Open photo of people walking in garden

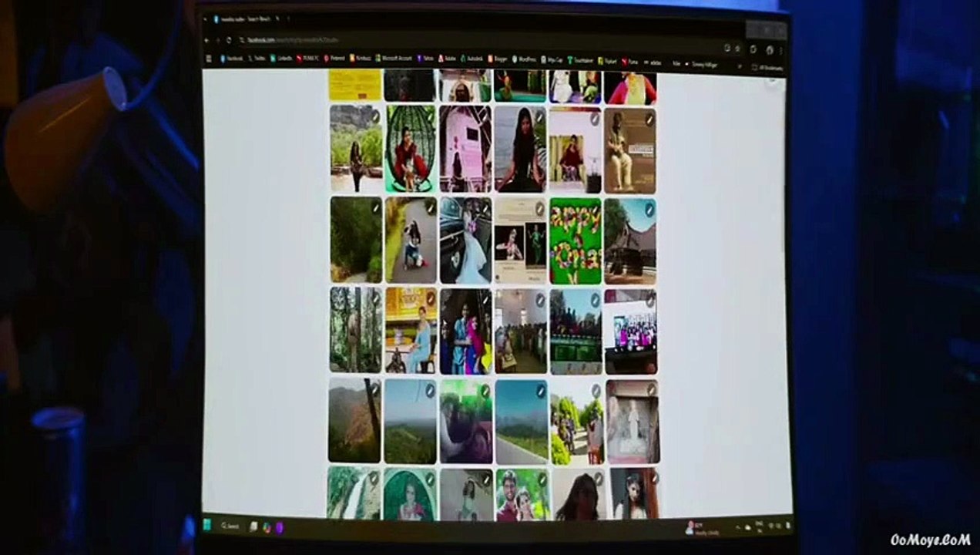coord(576,422)
